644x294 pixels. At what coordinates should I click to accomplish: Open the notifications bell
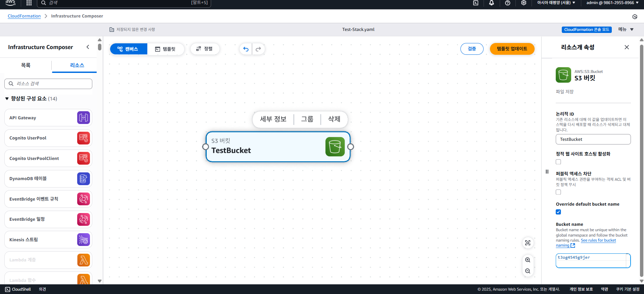491,3
